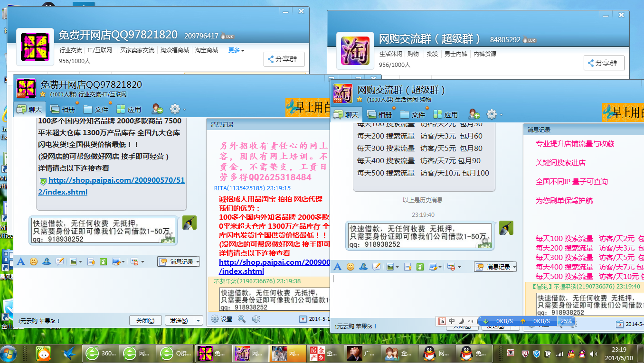Open shop.paipai.com link in 免费开网店 chat area
This screenshot has width=644, height=363.
click(x=112, y=186)
